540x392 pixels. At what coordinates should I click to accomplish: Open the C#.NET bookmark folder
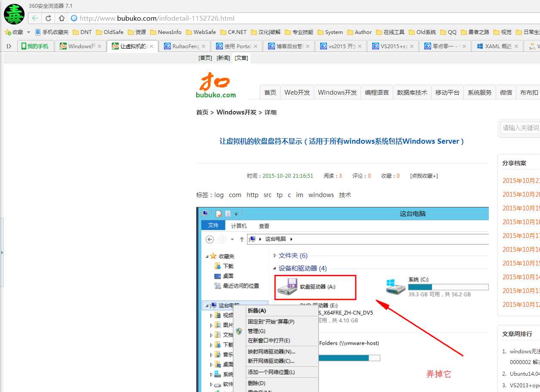[233, 32]
